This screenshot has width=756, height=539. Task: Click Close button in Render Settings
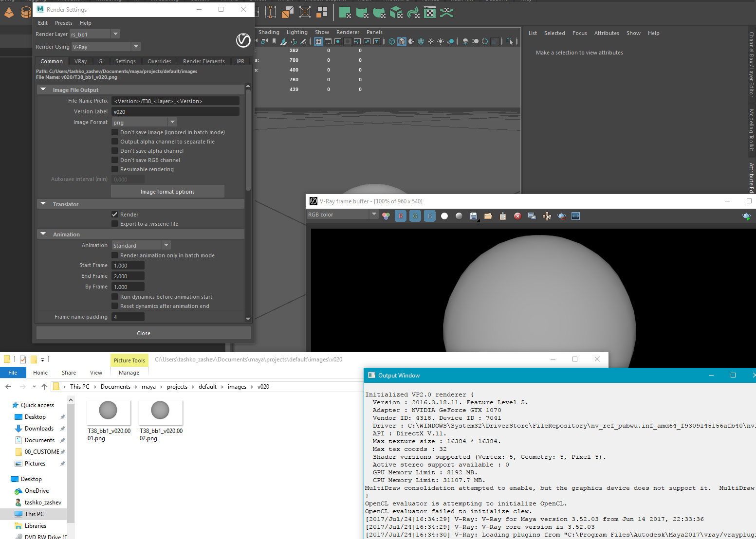pos(144,333)
